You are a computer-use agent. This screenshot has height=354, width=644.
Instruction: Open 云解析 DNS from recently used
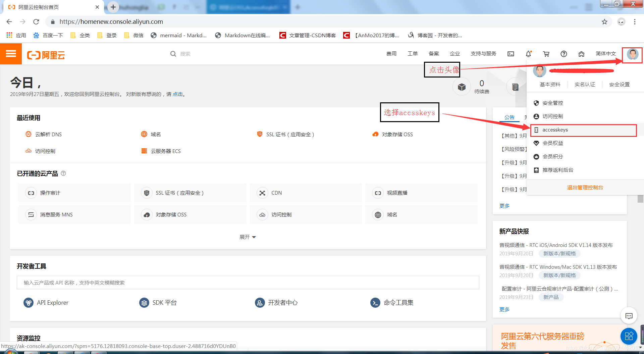click(44, 134)
